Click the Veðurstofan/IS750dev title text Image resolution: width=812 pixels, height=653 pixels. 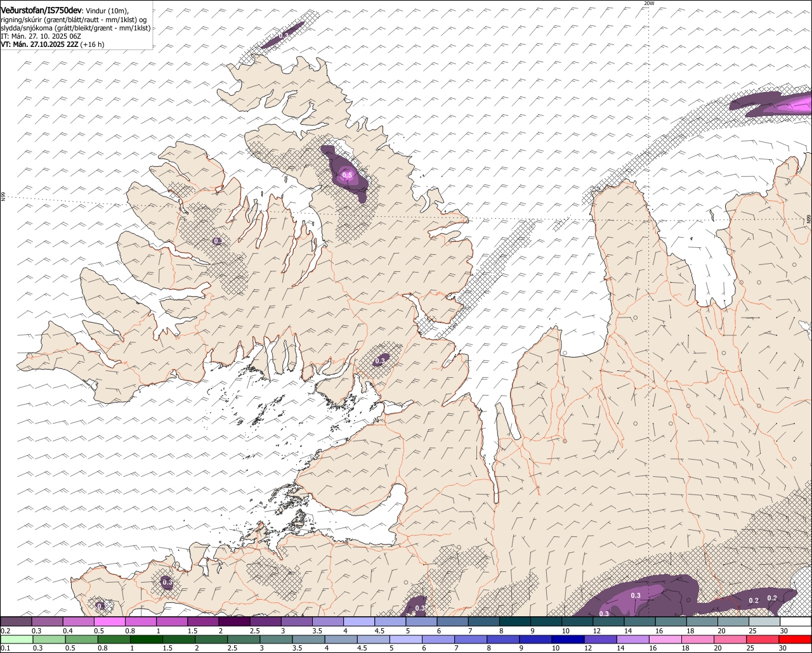pos(41,10)
